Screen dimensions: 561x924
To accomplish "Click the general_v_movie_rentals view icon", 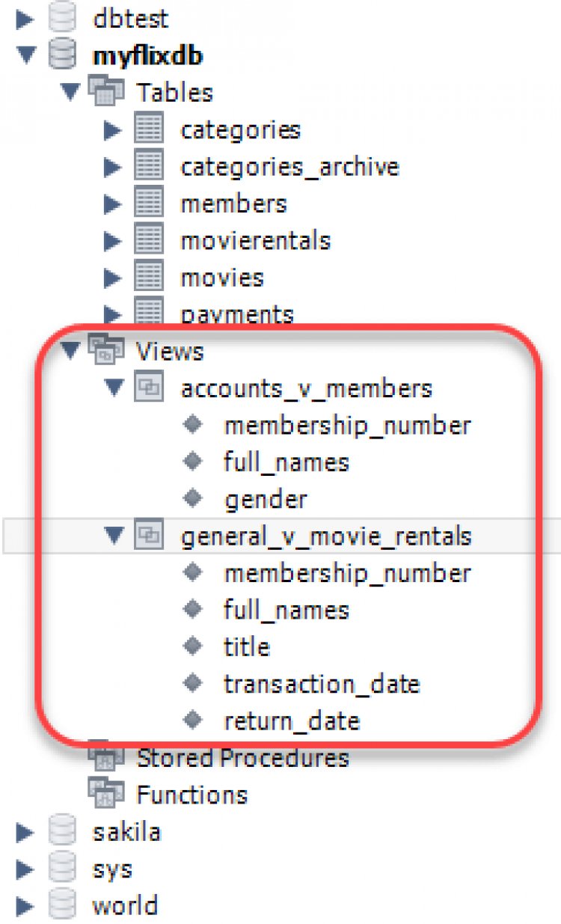I will 150,535.
